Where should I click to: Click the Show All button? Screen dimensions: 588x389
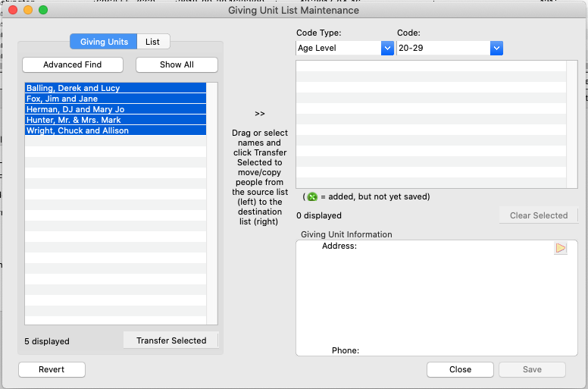pyautogui.click(x=177, y=64)
